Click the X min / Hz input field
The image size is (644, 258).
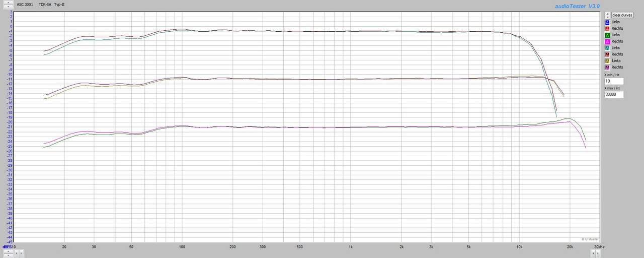point(614,81)
